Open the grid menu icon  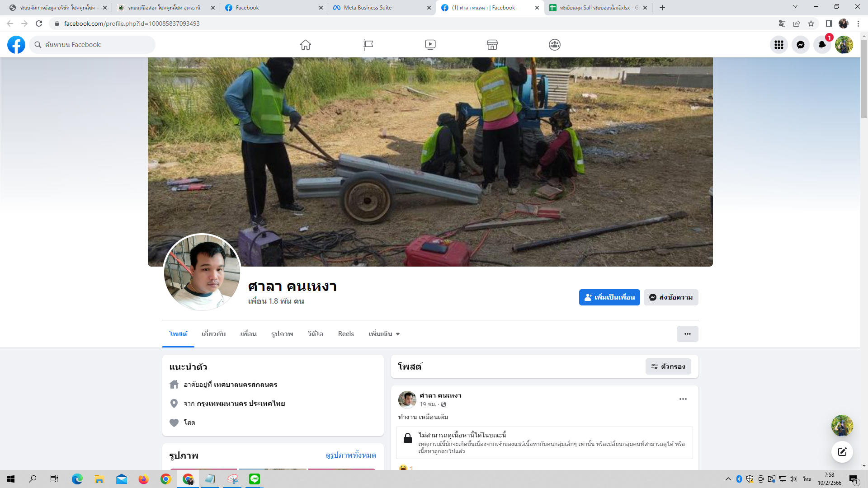(779, 45)
